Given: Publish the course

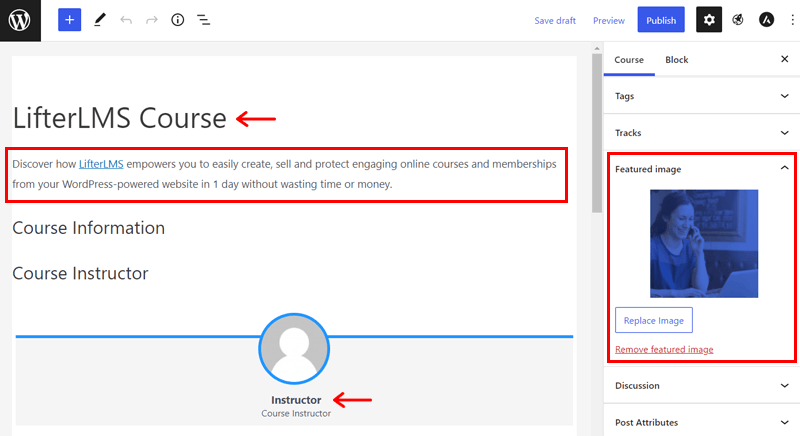Looking at the screenshot, I should 661,20.
